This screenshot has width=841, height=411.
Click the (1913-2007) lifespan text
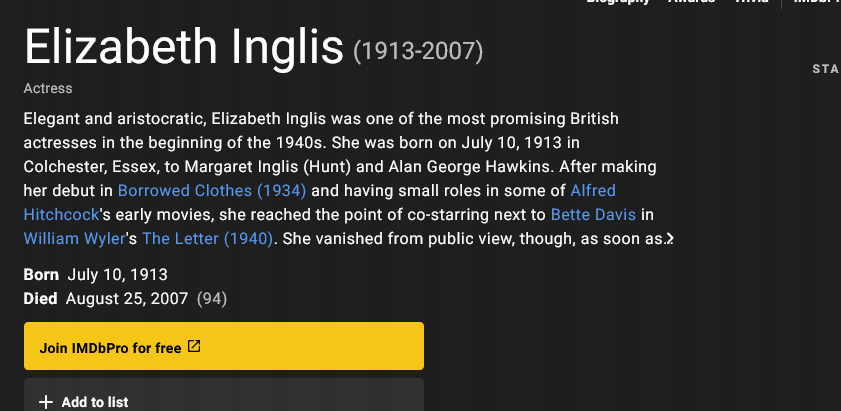[x=418, y=50]
